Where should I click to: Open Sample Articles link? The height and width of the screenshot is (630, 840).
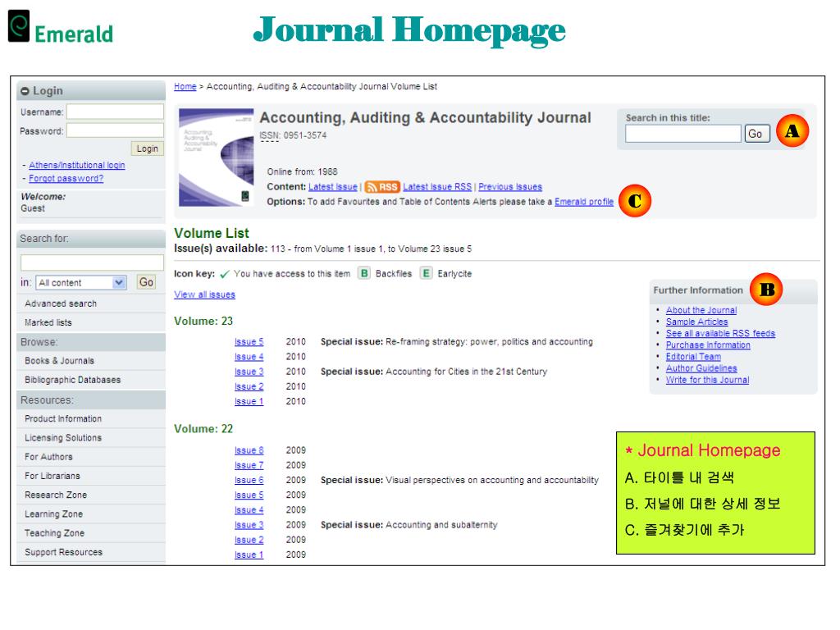(x=697, y=322)
